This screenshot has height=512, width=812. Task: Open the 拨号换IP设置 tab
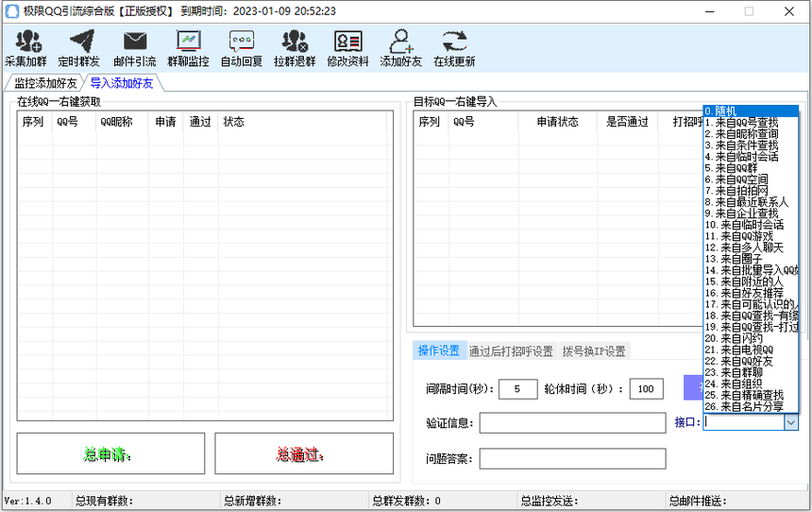(x=594, y=351)
